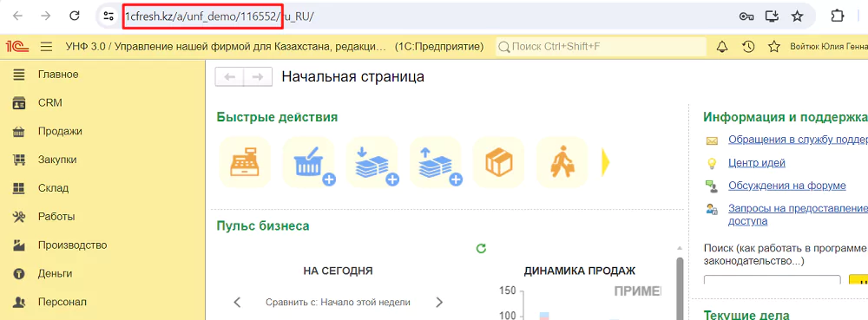Click the cash register quick action
The width and height of the screenshot is (868, 320).
pyautogui.click(x=246, y=162)
